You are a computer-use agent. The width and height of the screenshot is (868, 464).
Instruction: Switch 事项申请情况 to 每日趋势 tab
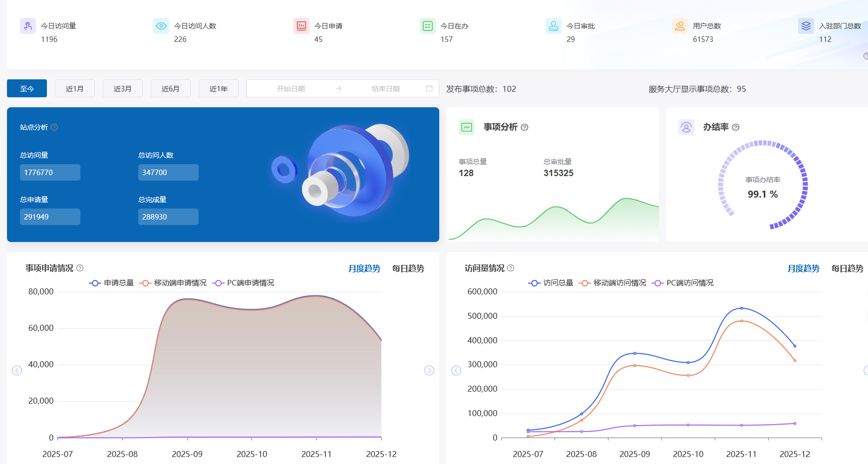[x=408, y=268]
